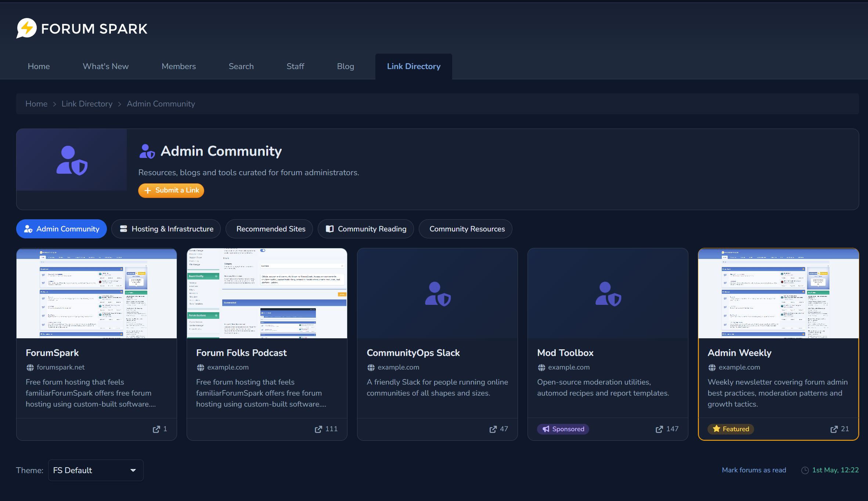Click the Admin Weekly card screenshot thumbnail
868x501 pixels.
(778, 293)
